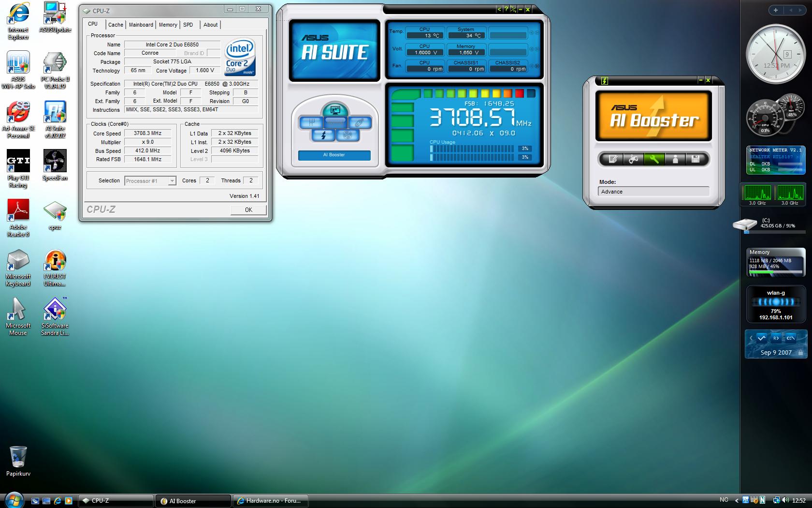The width and height of the screenshot is (812, 508).
Task: Switch to Memory tab in CPU-Z
Action: (x=168, y=25)
